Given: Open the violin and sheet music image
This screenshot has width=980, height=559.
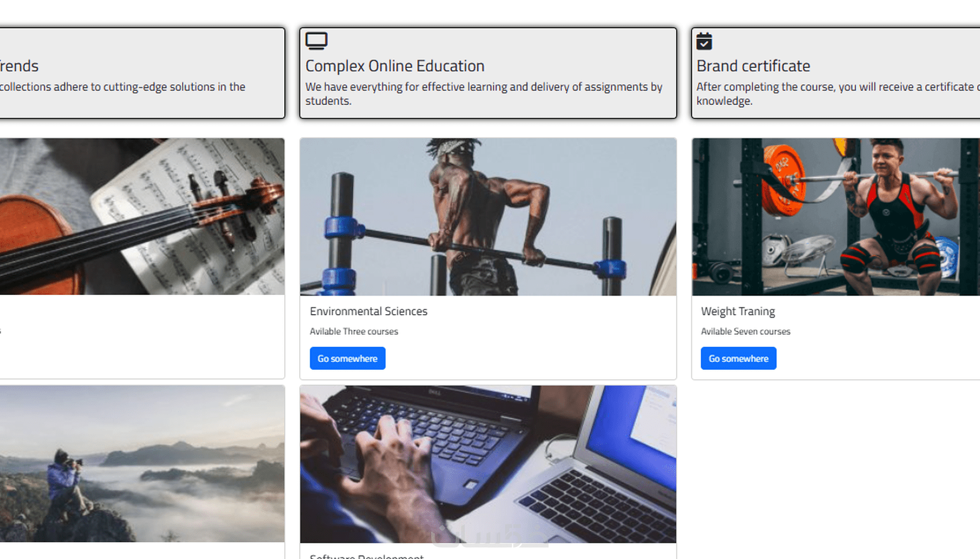Looking at the screenshot, I should [x=142, y=217].
